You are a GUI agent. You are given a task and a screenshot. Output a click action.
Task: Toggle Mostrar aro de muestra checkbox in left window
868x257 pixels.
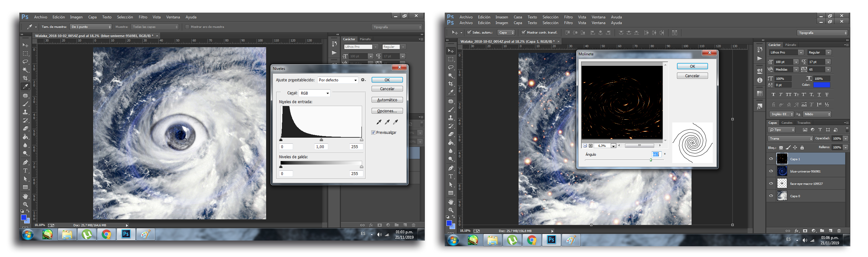[x=187, y=27]
